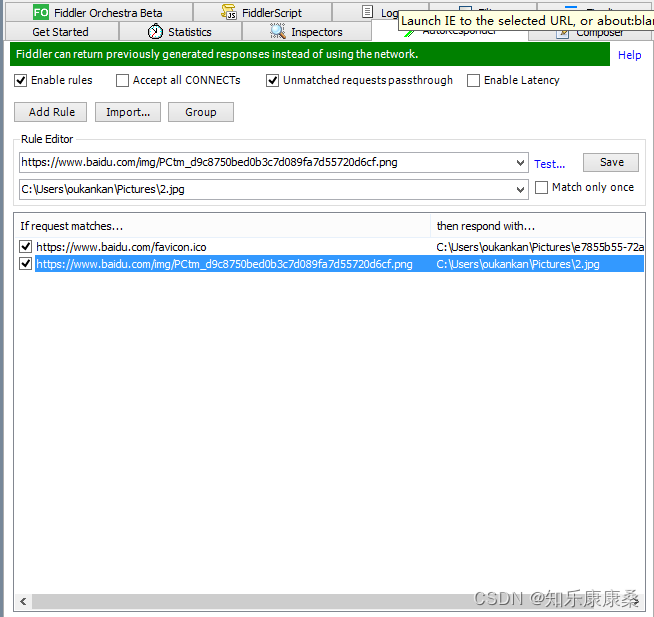Click the green FO Orchestra icon
Viewport: 654px width, 617px height.
[x=41, y=13]
